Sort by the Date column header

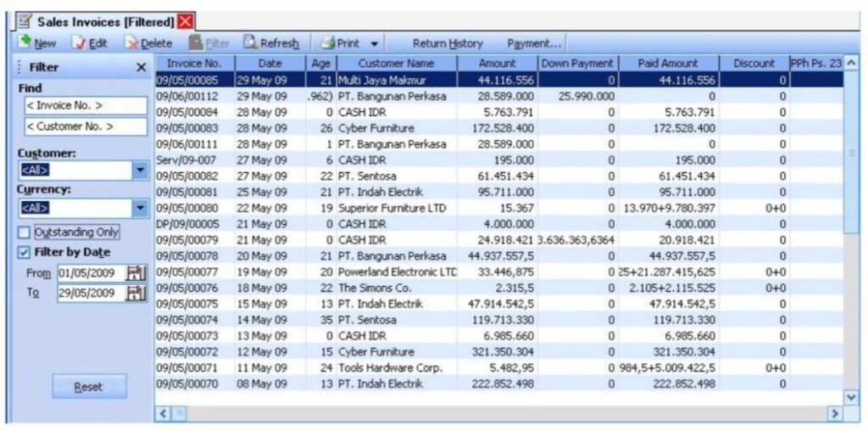click(x=270, y=63)
